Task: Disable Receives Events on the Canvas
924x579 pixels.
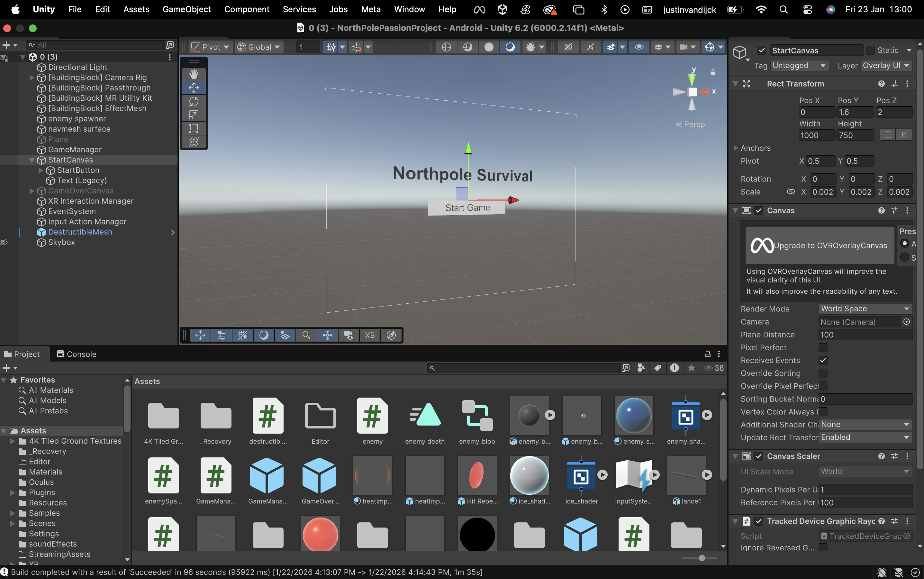Action: [x=823, y=360]
